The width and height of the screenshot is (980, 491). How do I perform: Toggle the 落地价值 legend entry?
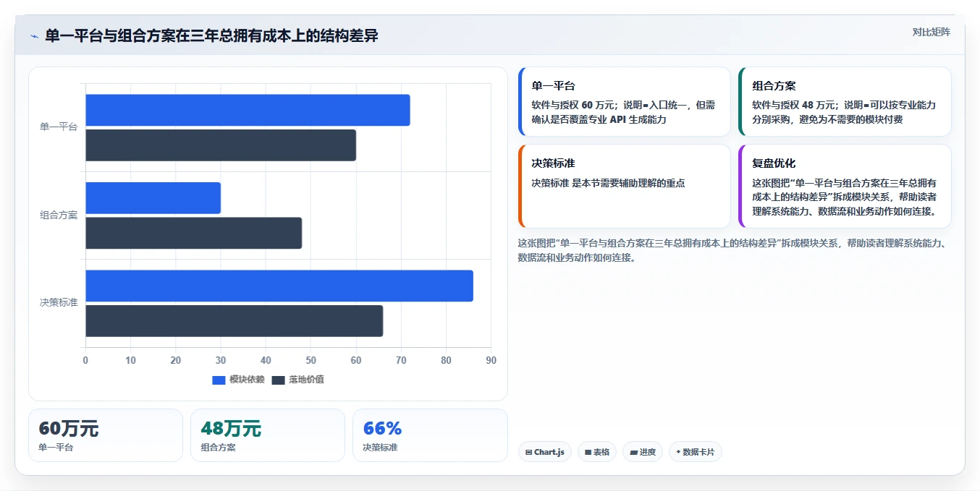[x=297, y=380]
